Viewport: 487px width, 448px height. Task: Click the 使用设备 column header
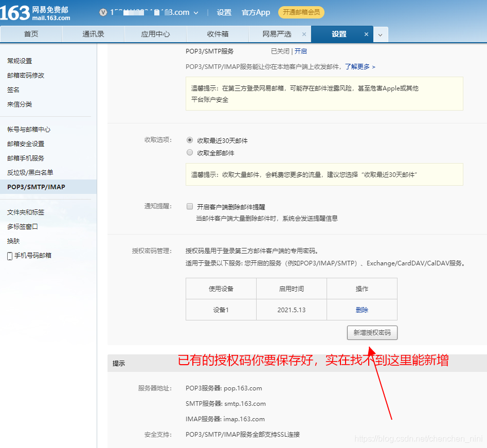[x=221, y=289]
